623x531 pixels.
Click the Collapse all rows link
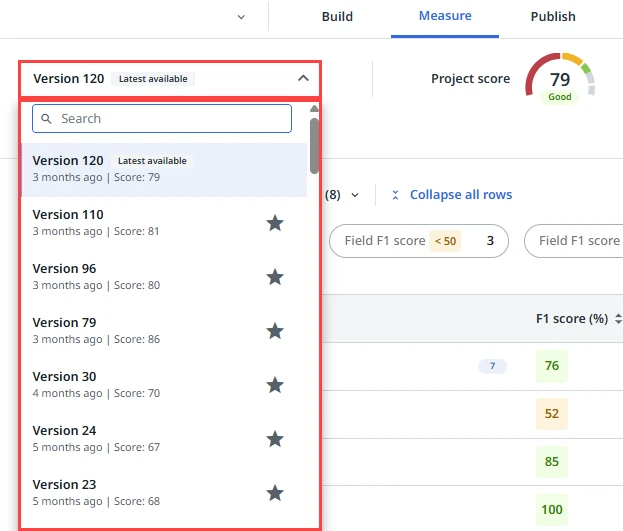point(460,195)
